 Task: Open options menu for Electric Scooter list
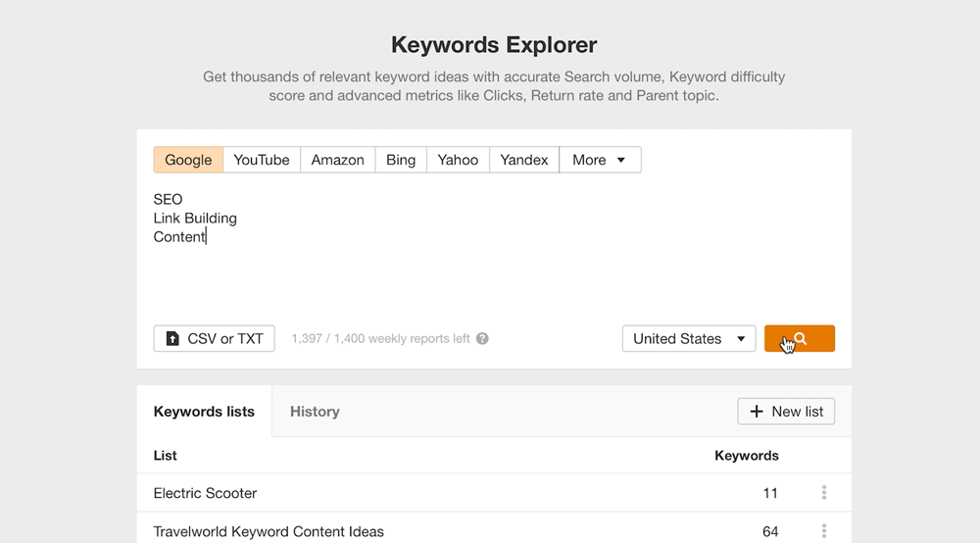[824, 493]
